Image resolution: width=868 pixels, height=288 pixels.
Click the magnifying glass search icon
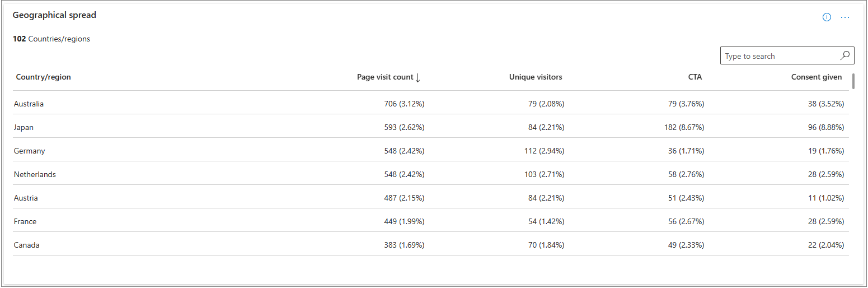tap(845, 55)
